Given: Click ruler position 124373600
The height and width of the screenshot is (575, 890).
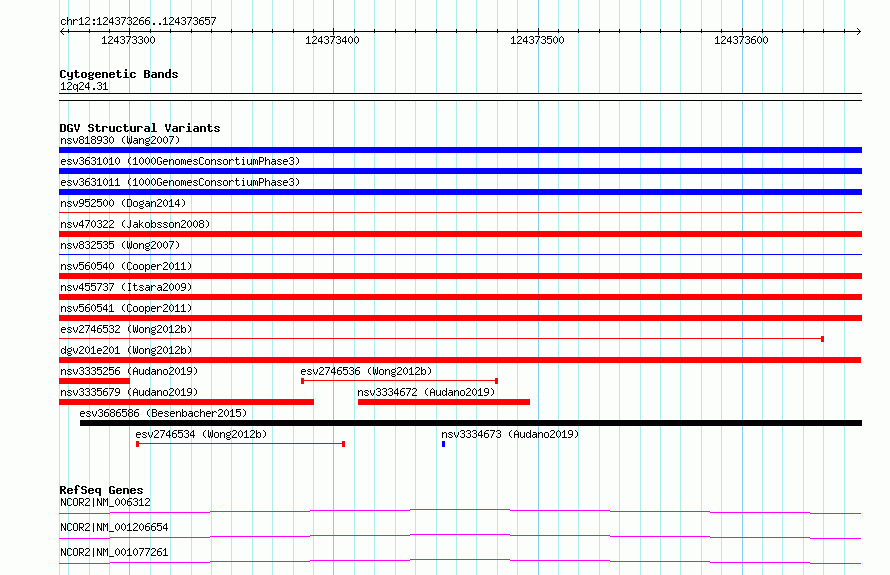Looking at the screenshot, I should pyautogui.click(x=741, y=40).
